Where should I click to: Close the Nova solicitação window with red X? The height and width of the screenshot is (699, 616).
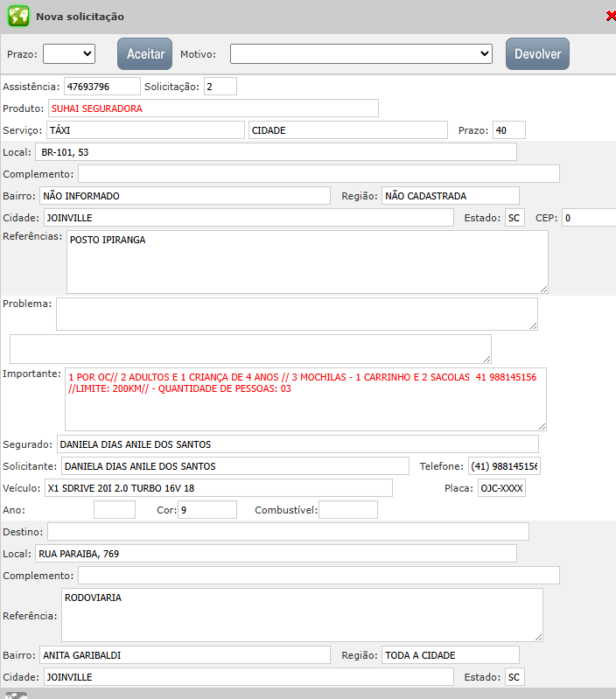coord(610,16)
